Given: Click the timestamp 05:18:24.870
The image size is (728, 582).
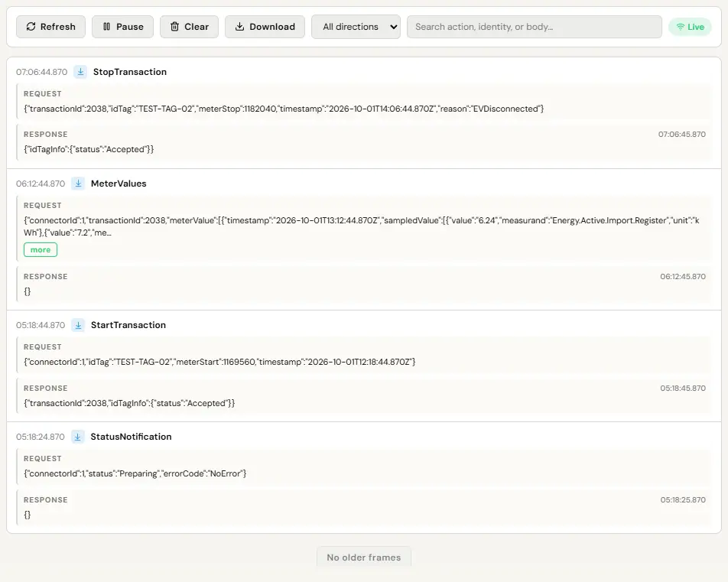Looking at the screenshot, I should click(x=41, y=437).
